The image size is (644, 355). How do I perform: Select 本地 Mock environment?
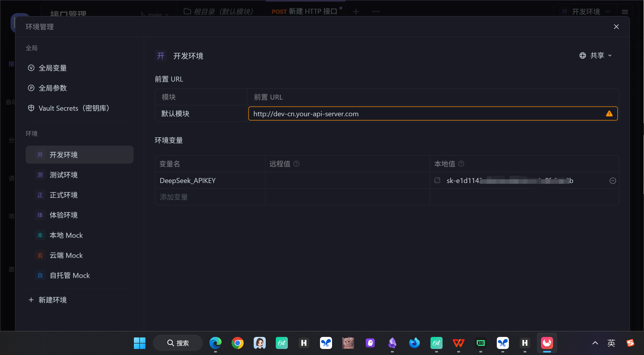pos(66,235)
